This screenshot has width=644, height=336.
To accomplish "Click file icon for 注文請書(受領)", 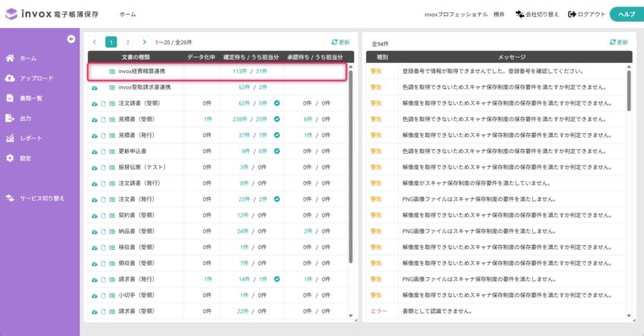I will (x=104, y=104).
